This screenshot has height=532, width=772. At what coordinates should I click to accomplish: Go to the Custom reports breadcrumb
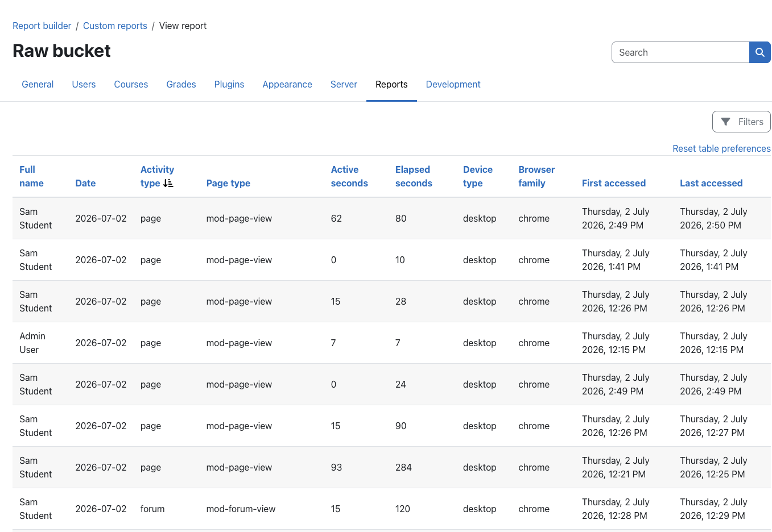tap(115, 26)
